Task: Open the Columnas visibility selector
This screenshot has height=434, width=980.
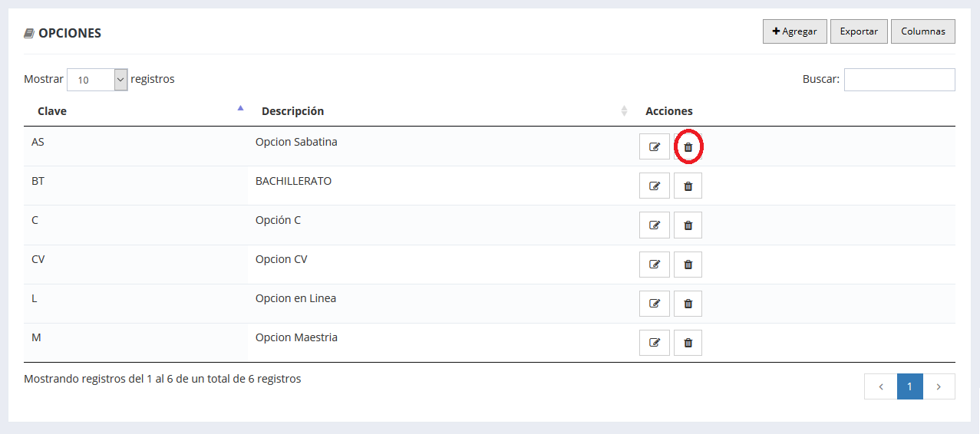Action: point(923,31)
